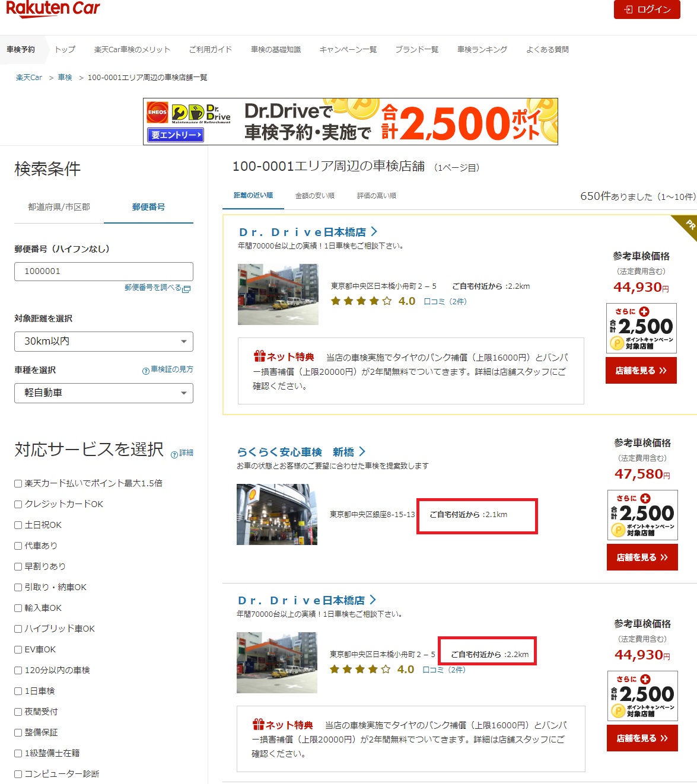
Task: Click the Rakuten Car logo
Action: [x=53, y=8]
